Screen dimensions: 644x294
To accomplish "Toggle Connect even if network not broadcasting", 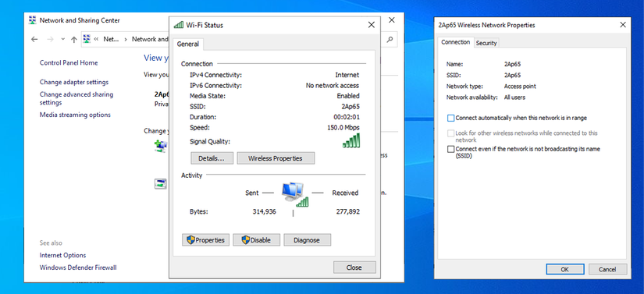I will [450, 149].
